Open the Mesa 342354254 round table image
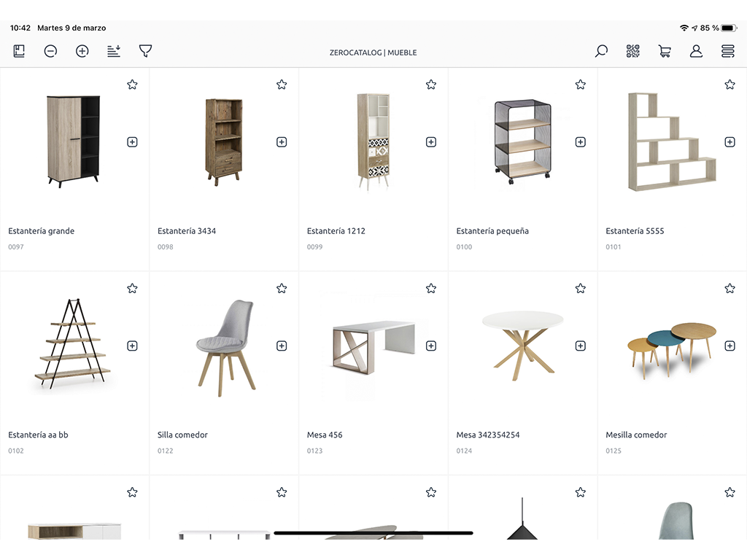The image size is (747, 560). [x=522, y=346]
